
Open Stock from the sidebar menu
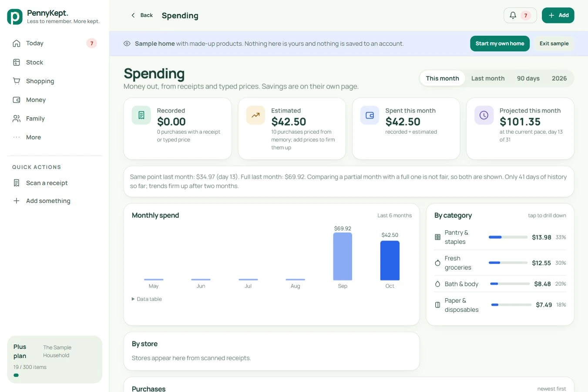pyautogui.click(x=54, y=62)
